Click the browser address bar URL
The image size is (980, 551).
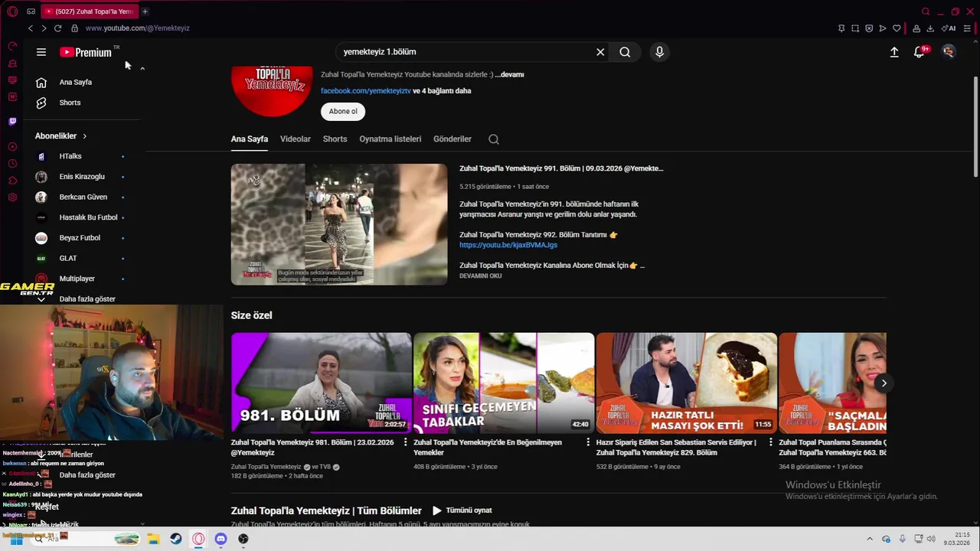coord(137,28)
